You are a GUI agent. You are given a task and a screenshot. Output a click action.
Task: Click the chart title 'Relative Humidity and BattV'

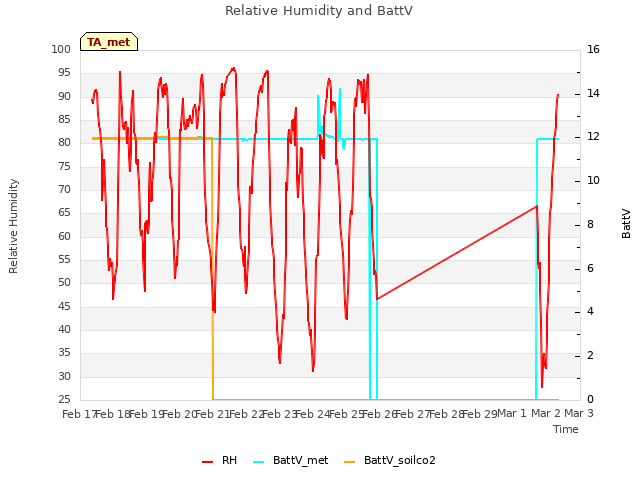tap(319, 11)
